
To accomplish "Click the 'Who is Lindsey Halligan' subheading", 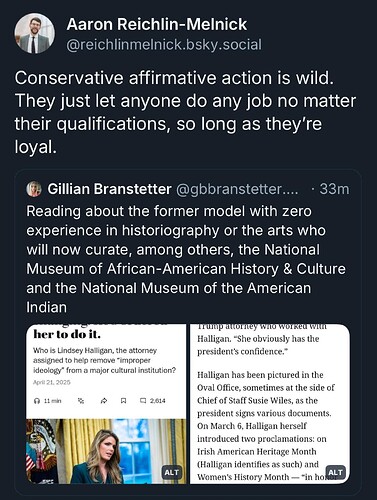I will 104,360.
